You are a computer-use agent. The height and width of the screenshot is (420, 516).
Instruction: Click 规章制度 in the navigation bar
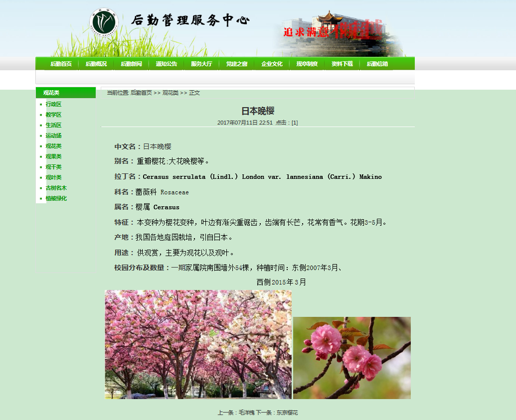pos(307,64)
